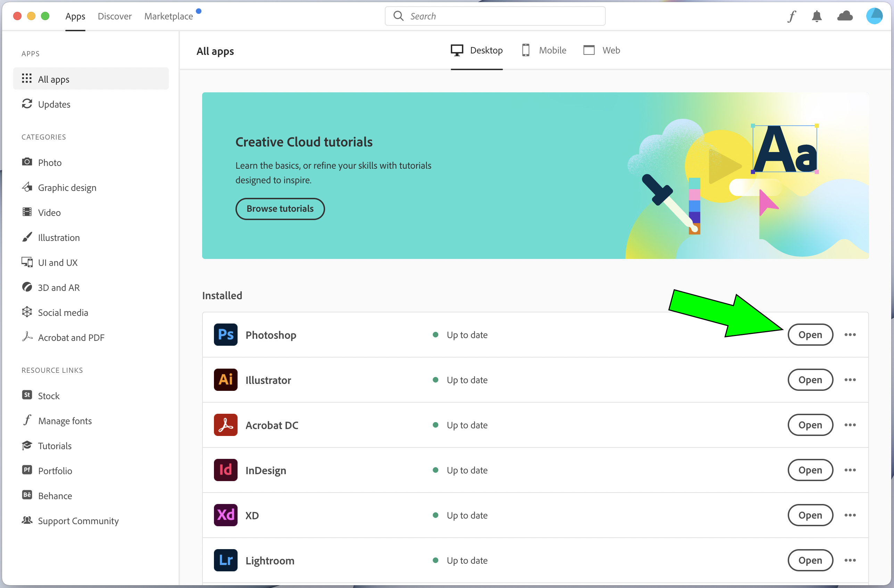Show more options for XD

(x=850, y=515)
